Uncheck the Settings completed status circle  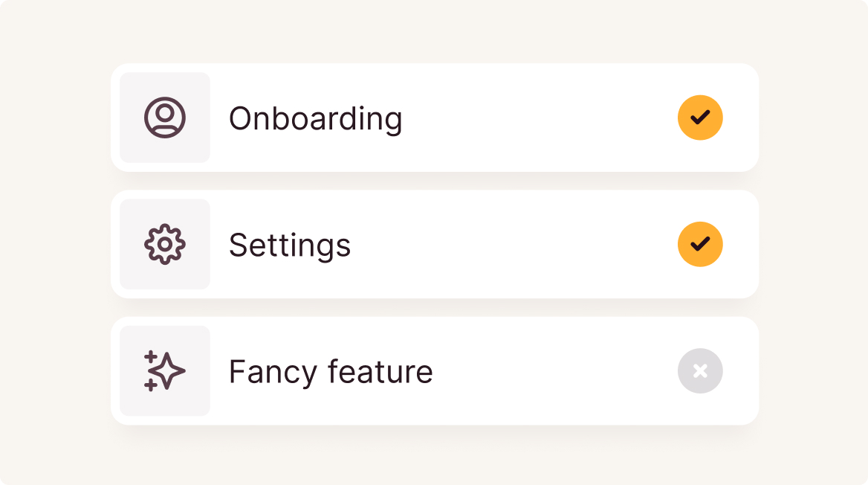tap(700, 244)
